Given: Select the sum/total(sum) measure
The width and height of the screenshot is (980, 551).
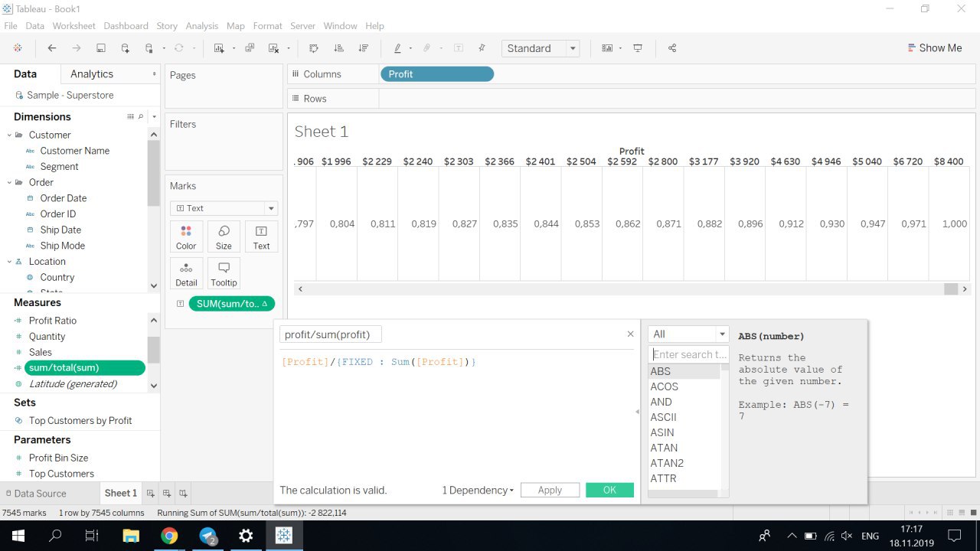Looking at the screenshot, I should pos(85,368).
